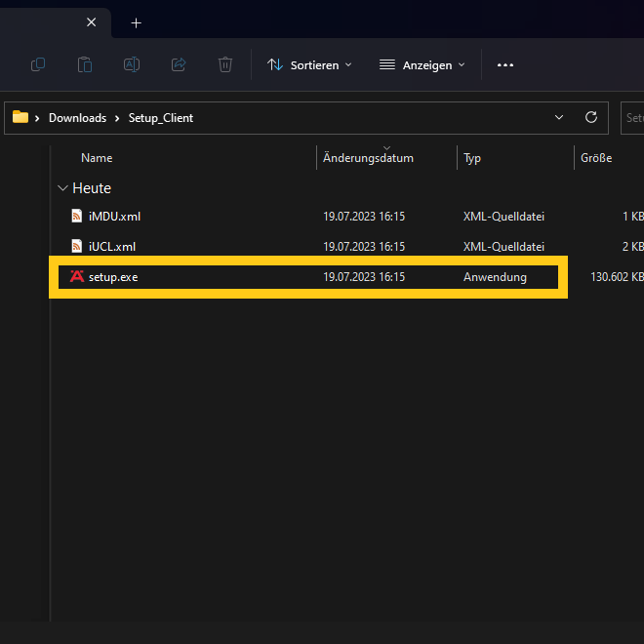Image resolution: width=644 pixels, height=644 pixels.
Task: Open a new tab with plus button
Action: click(x=136, y=22)
